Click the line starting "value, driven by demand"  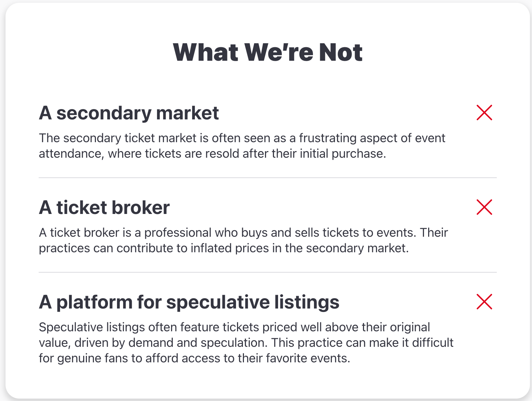pyautogui.click(x=246, y=343)
